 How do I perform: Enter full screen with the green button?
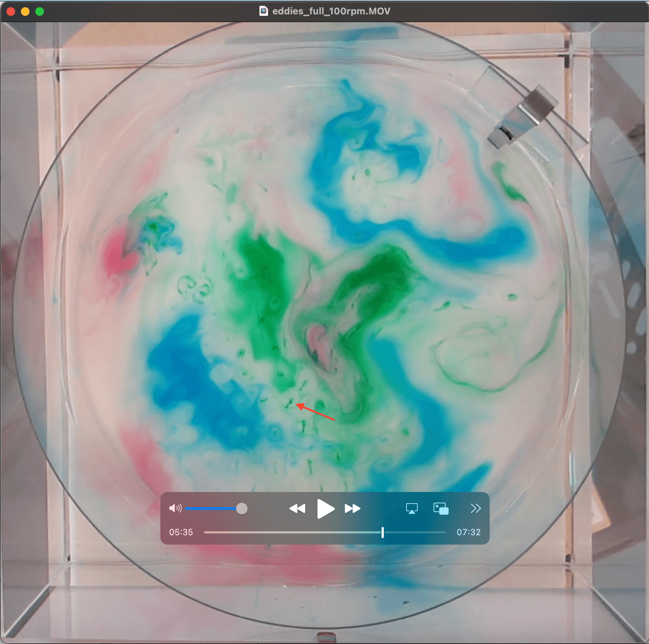coord(40,12)
